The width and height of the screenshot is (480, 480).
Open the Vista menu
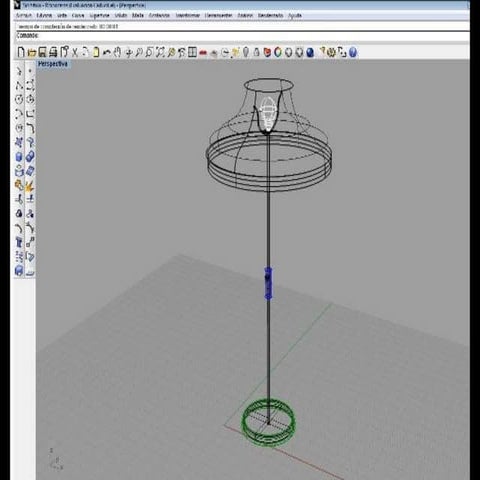tap(62, 15)
